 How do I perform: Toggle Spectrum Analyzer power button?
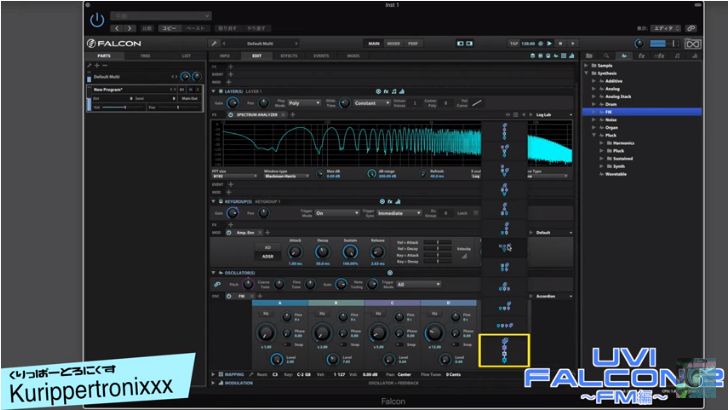click(x=230, y=115)
